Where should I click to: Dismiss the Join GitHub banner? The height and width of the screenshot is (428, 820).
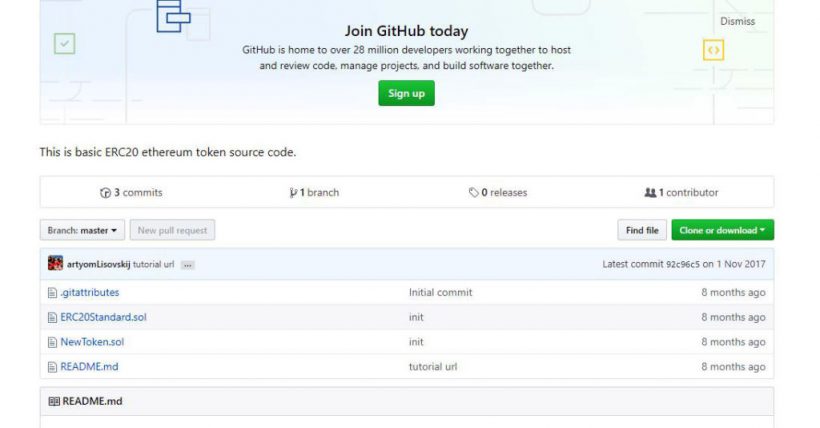737,21
